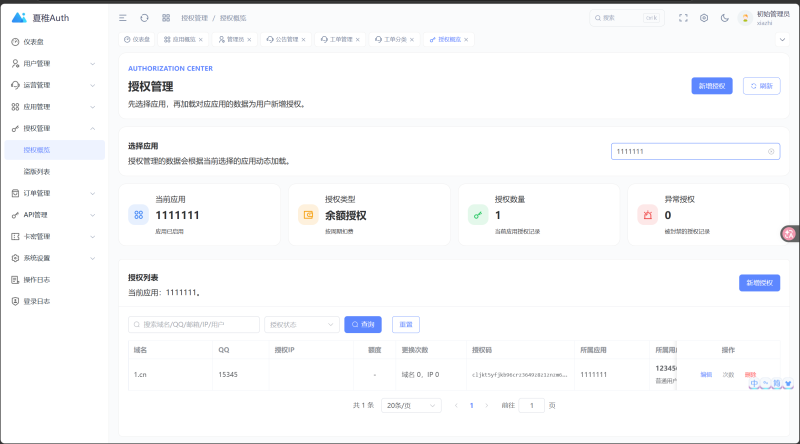Close the 授权概览 tab
Screen dimensions: 800x444
466,40
